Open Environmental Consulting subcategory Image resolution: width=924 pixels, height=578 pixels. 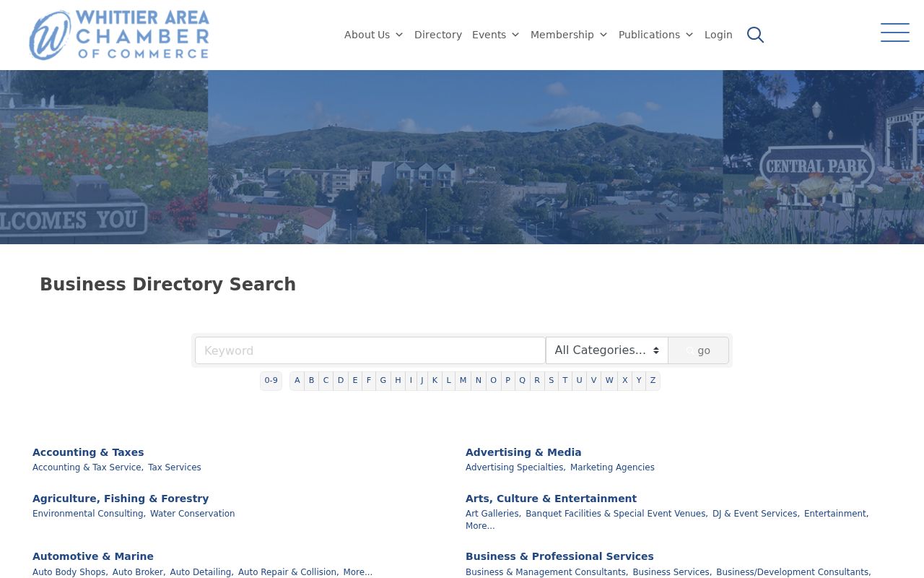(x=88, y=514)
